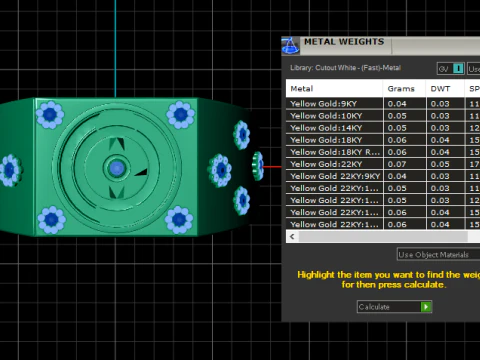Click the Use Object Materials button
This screenshot has height=360, width=480.
pos(439,255)
